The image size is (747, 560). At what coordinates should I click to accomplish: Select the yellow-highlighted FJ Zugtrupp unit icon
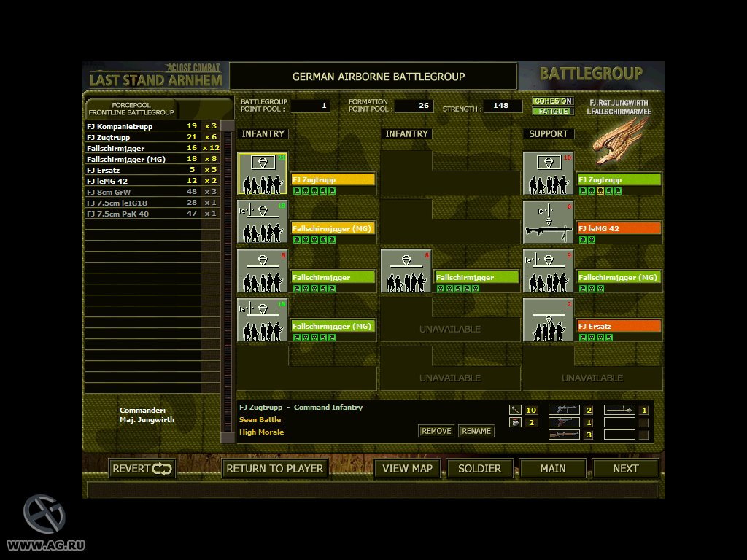[262, 174]
